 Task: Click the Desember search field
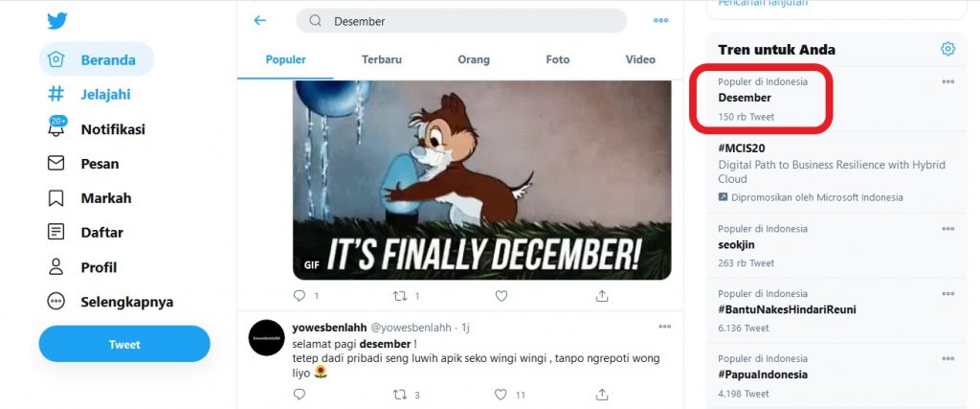[x=469, y=21]
